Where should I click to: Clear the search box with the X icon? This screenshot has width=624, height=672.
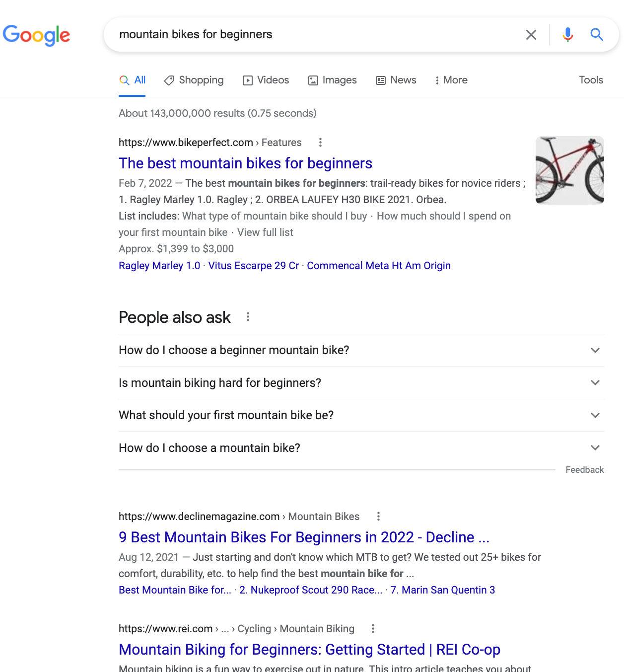tap(531, 35)
